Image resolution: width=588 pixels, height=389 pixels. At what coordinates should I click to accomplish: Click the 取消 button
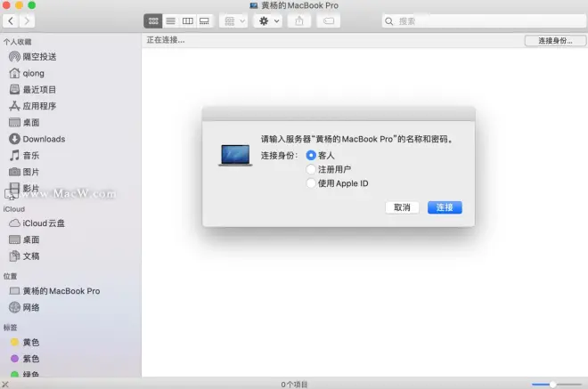[x=402, y=207]
